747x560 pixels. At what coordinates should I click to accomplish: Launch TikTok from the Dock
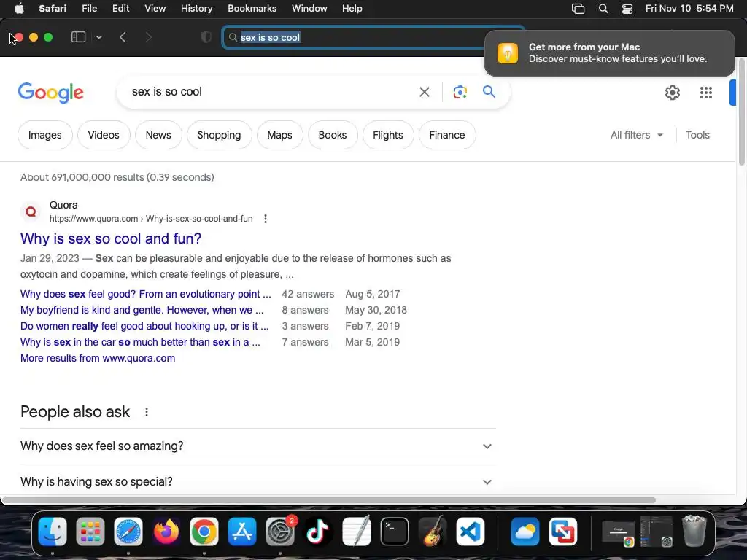click(318, 532)
